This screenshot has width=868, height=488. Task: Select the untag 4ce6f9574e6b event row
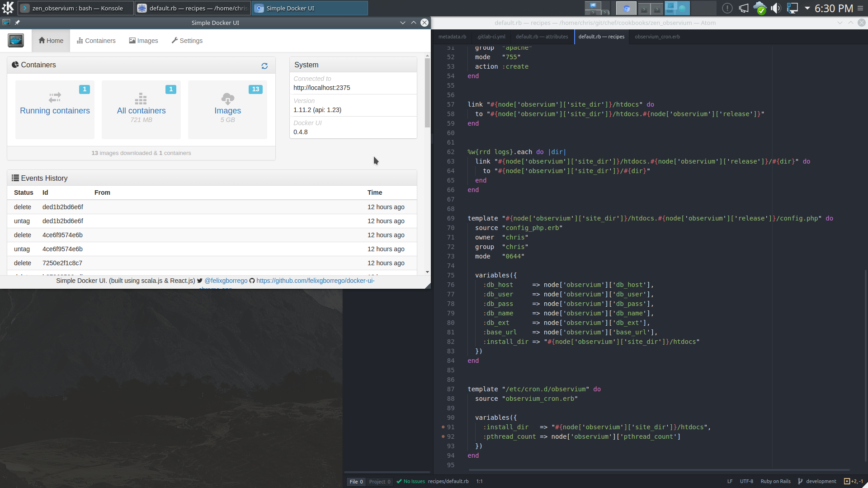(x=212, y=249)
